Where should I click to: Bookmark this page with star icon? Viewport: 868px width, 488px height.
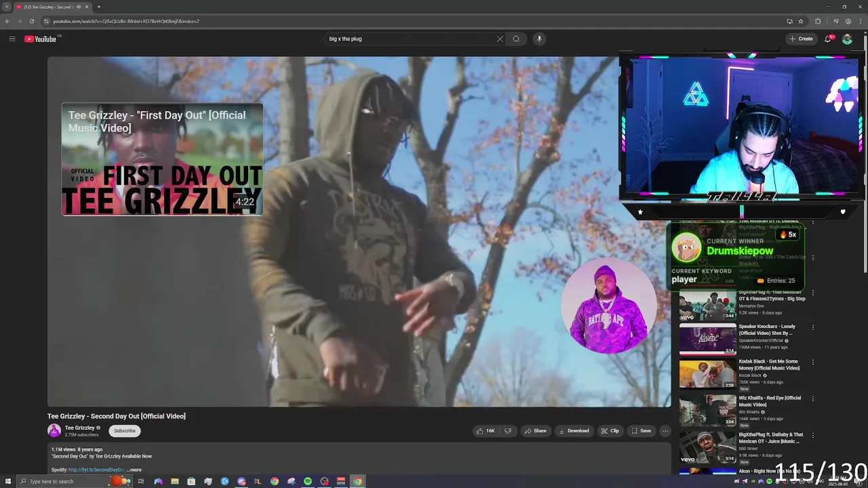pos(801,21)
